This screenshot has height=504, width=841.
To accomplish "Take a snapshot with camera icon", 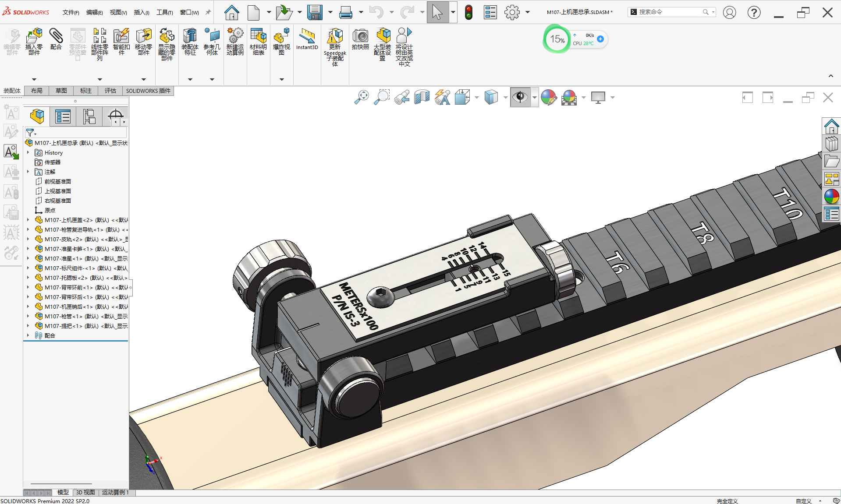I will coord(360,39).
